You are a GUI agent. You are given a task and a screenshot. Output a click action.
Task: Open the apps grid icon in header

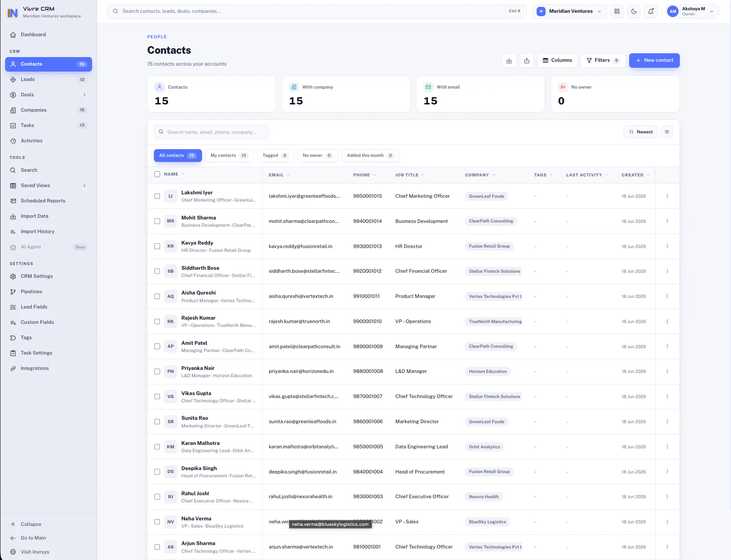[x=617, y=12]
